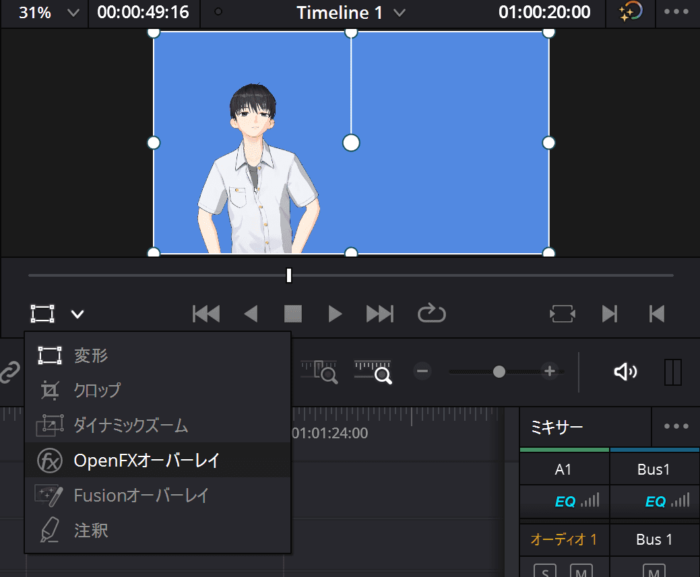This screenshot has height=577, width=700.
Task: Toggle linked selection chain icon
Action: point(10,372)
